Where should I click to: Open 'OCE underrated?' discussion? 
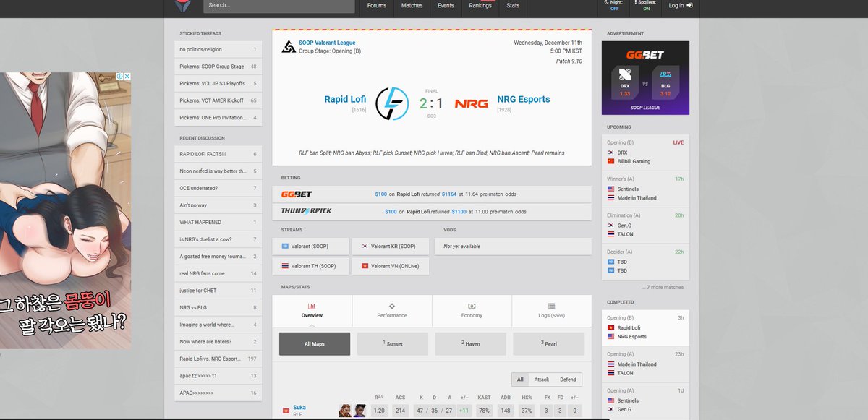click(x=218, y=188)
